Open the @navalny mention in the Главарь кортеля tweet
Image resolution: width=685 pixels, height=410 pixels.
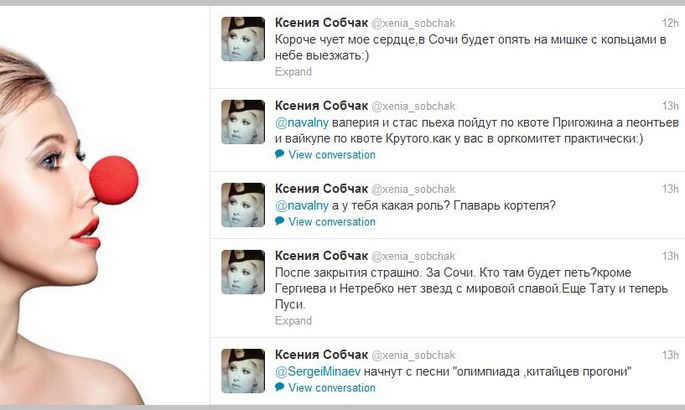pos(301,206)
